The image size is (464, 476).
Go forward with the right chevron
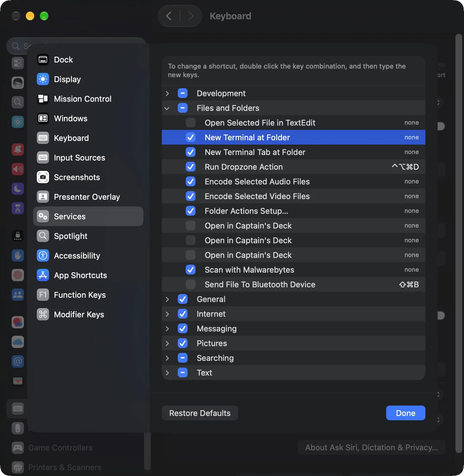191,16
